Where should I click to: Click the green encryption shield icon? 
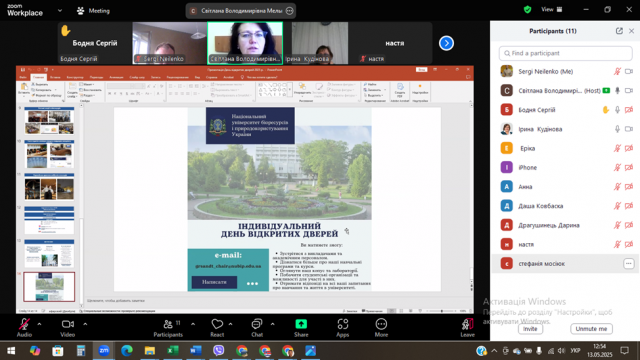(x=527, y=9)
